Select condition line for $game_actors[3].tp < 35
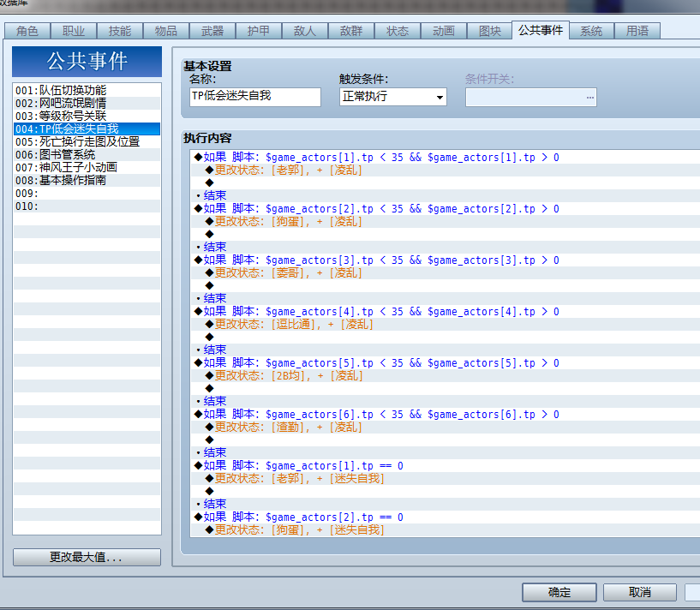Screen dimensions: 700x610 tap(445, 260)
